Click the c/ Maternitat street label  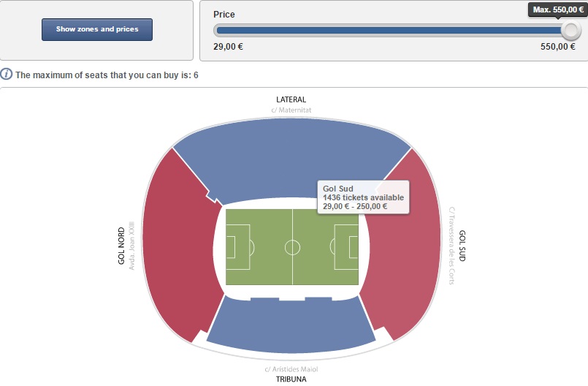coord(291,110)
